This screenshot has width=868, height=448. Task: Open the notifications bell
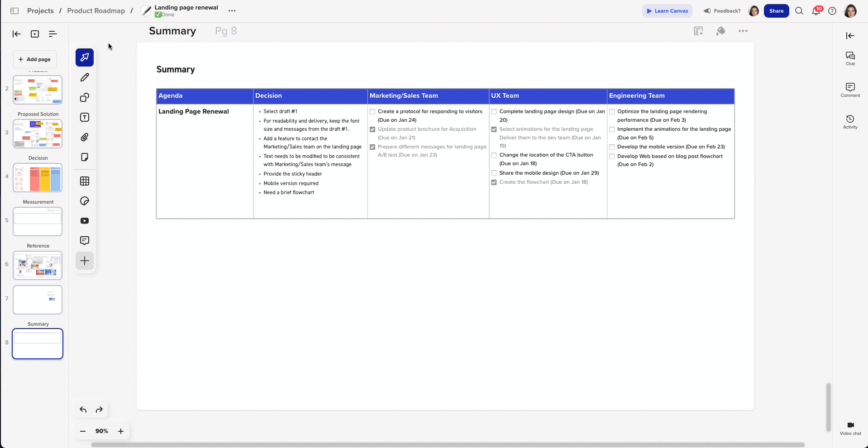click(x=816, y=11)
